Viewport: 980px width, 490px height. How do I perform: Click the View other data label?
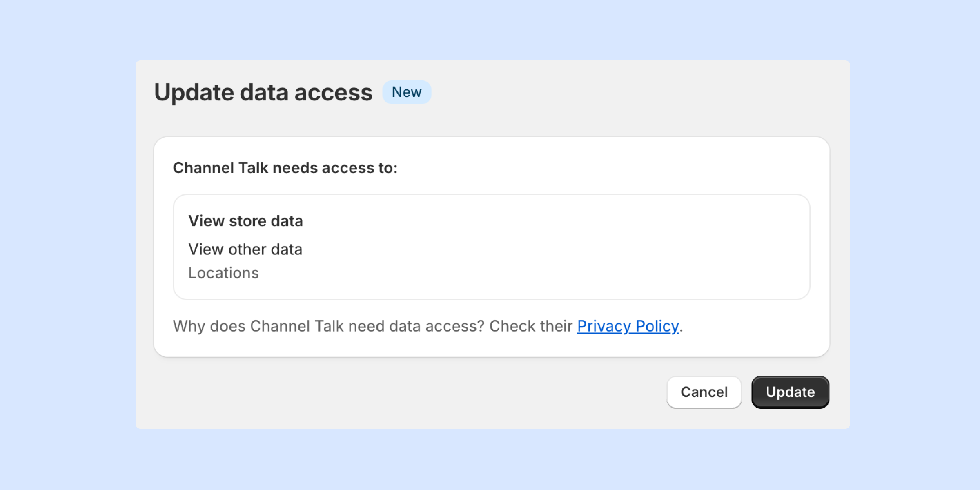[x=245, y=249]
